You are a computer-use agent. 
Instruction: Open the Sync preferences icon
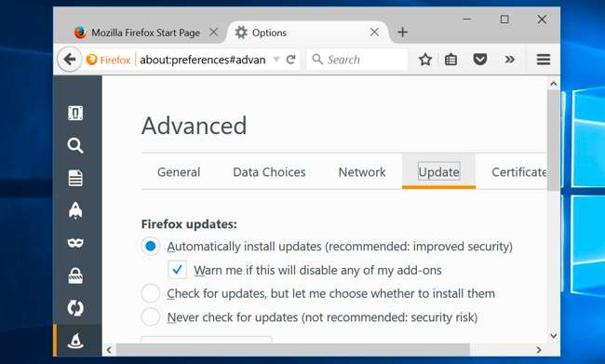[x=75, y=308]
